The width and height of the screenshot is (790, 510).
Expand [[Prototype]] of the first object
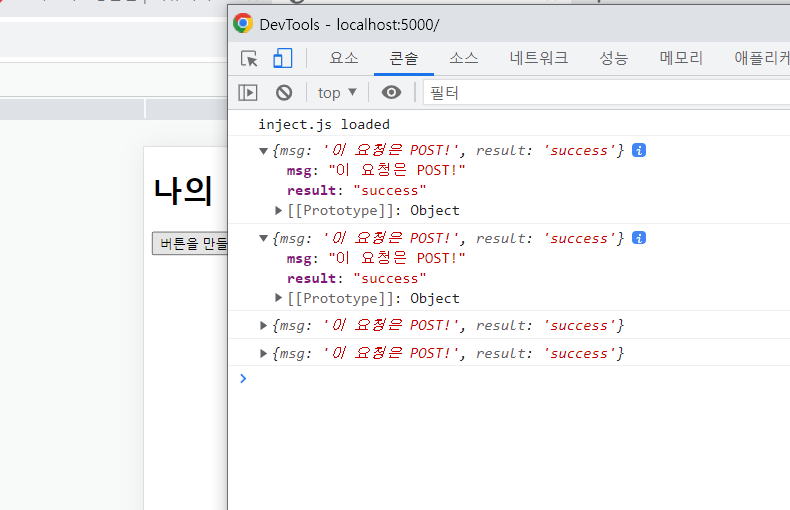(x=278, y=211)
